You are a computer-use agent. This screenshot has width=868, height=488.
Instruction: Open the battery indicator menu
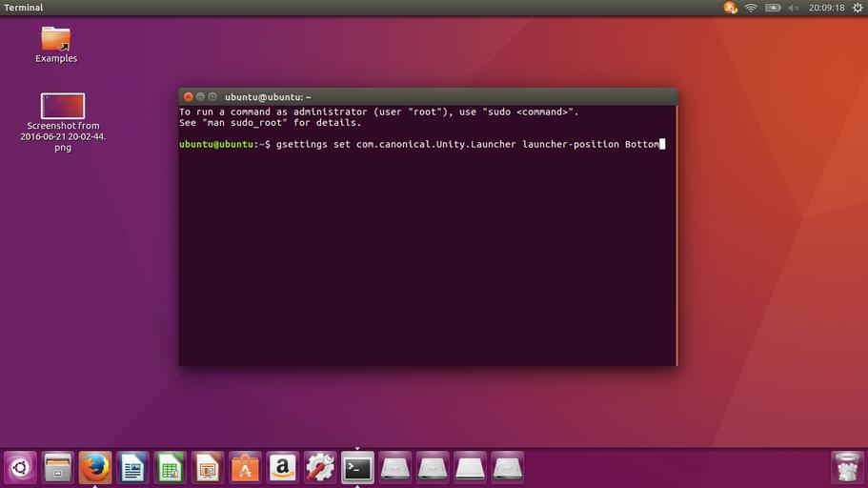(773, 8)
